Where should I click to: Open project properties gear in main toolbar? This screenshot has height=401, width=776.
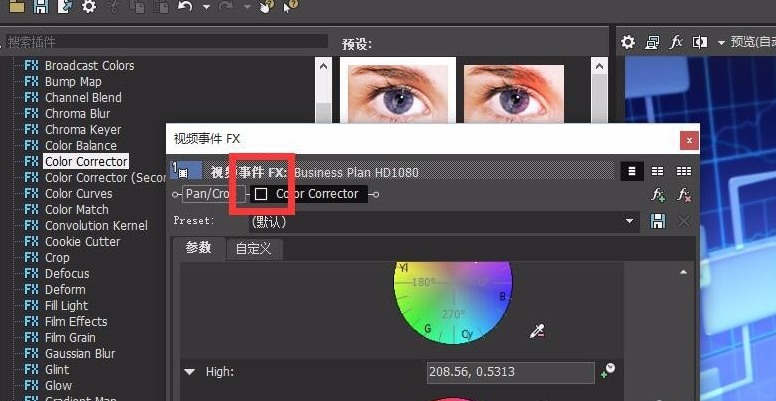[x=89, y=6]
